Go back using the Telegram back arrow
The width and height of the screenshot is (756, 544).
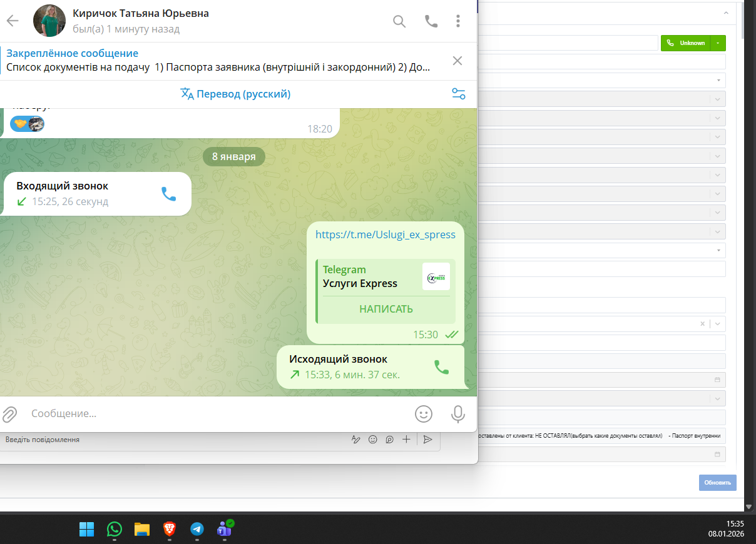(x=13, y=21)
